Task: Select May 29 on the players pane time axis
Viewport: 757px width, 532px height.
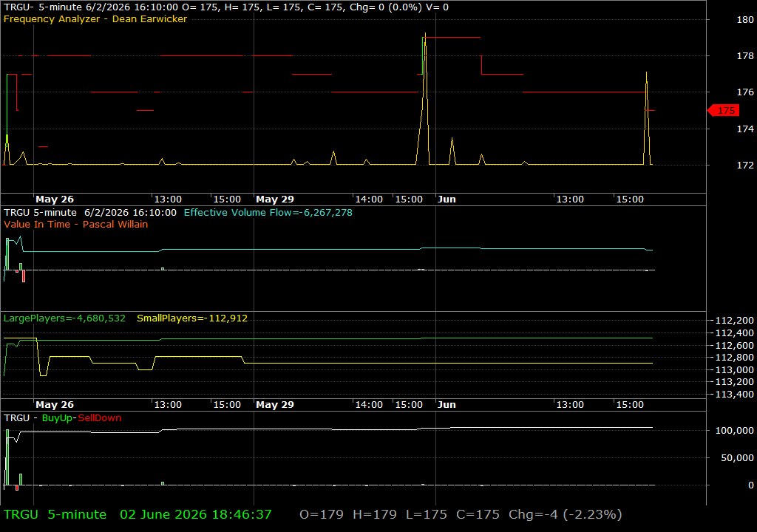Action: point(275,405)
